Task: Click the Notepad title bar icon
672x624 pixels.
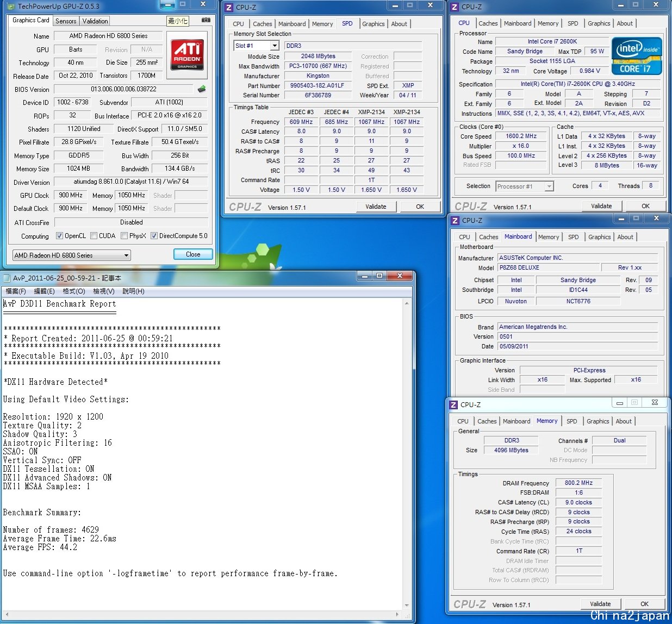Action: 7,278
